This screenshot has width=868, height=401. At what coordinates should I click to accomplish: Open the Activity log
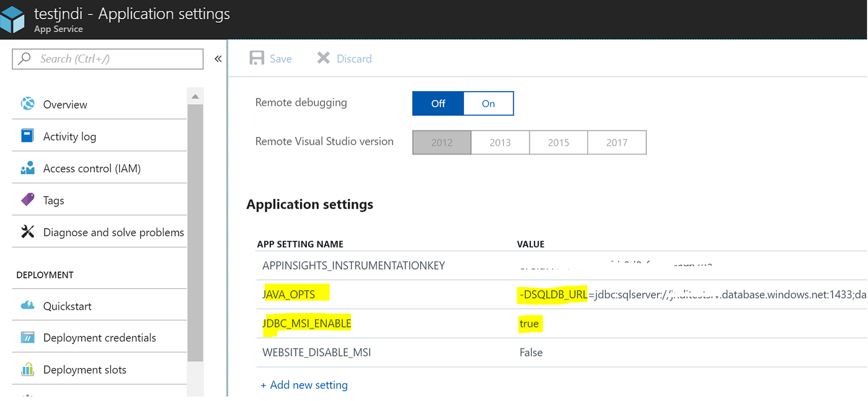pos(69,135)
